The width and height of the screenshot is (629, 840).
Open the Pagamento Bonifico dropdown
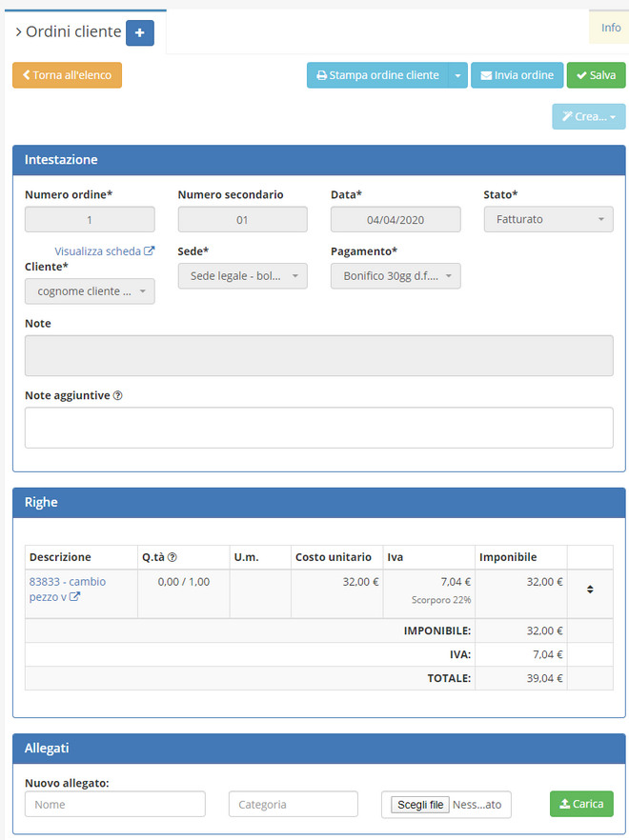396,276
